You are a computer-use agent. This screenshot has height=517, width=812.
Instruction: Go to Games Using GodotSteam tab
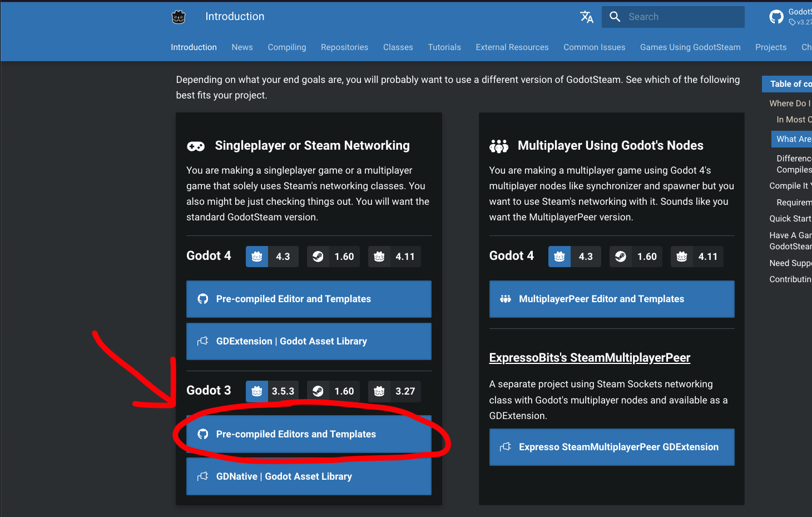click(x=690, y=47)
